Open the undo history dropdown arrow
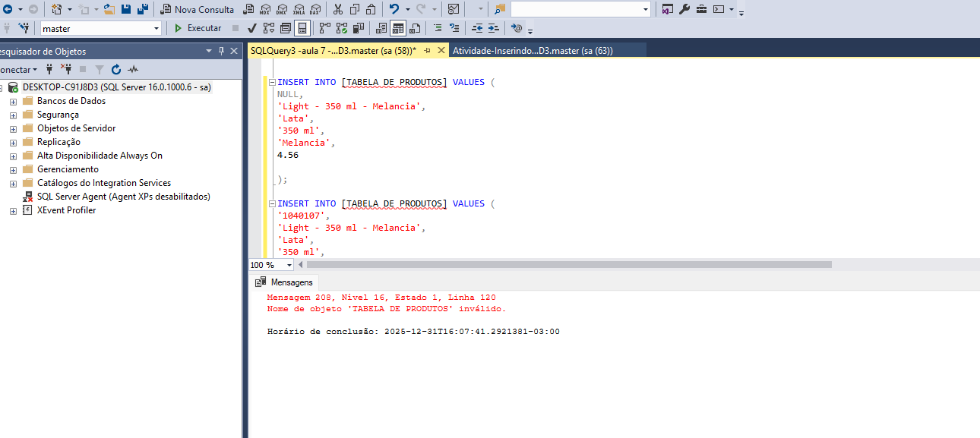980x438 pixels. [x=406, y=9]
